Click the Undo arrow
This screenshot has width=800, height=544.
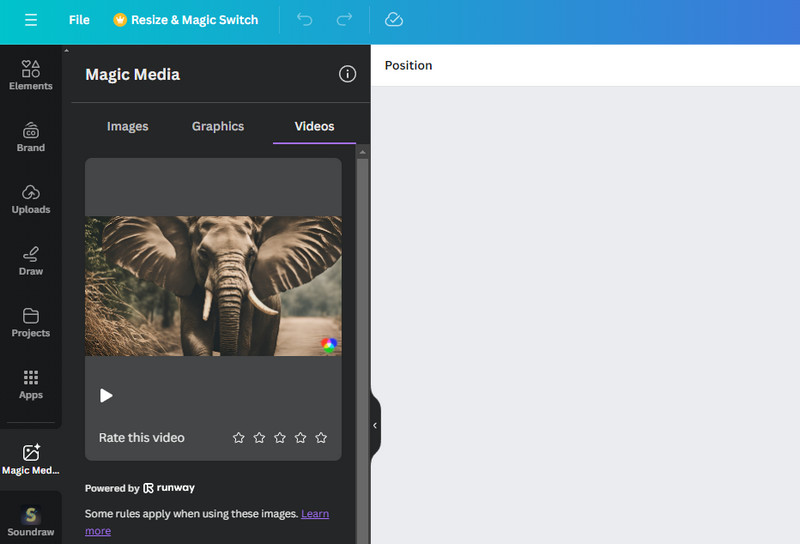305,20
